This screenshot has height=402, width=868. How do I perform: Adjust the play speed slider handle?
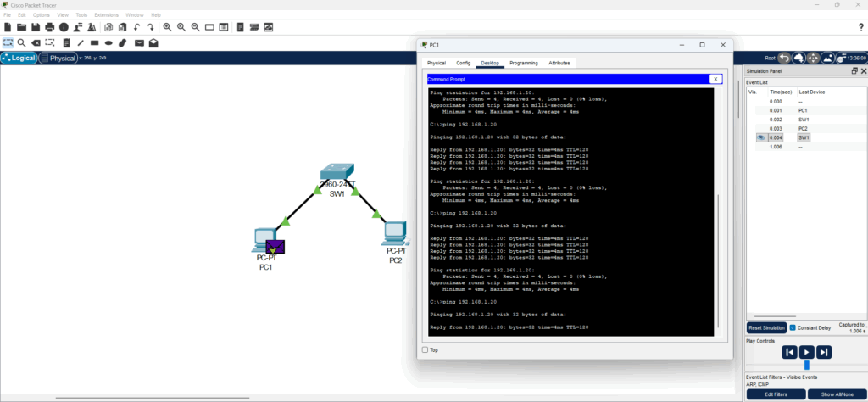pyautogui.click(x=806, y=365)
